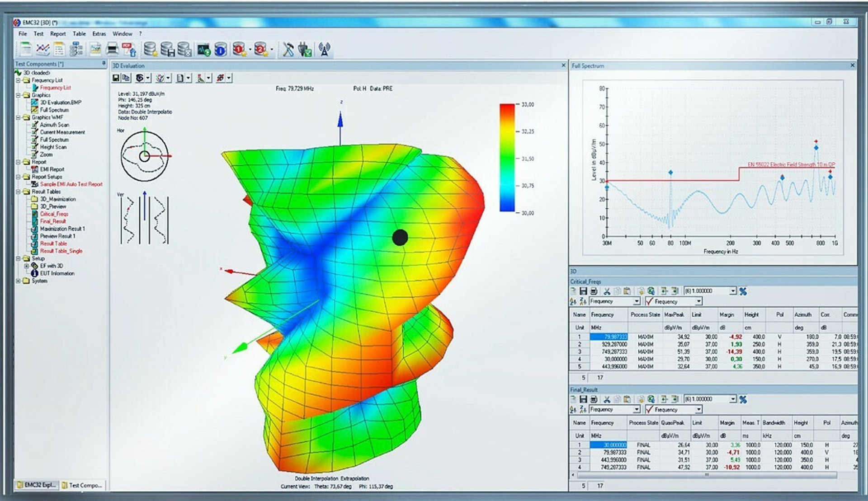Click the scissors cut icon in Critical_Freqs toolbar
Image resolution: width=868 pixels, height=501 pixels.
pos(608,291)
